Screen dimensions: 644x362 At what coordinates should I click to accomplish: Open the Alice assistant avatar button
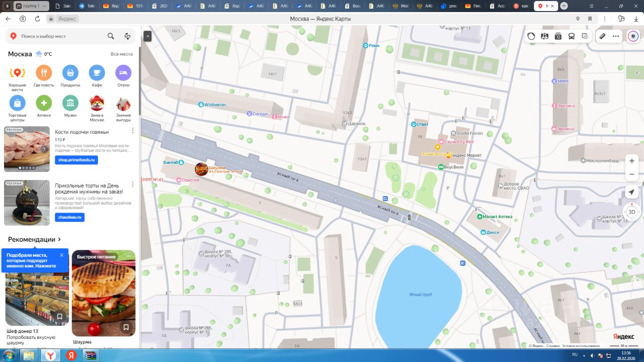click(633, 36)
